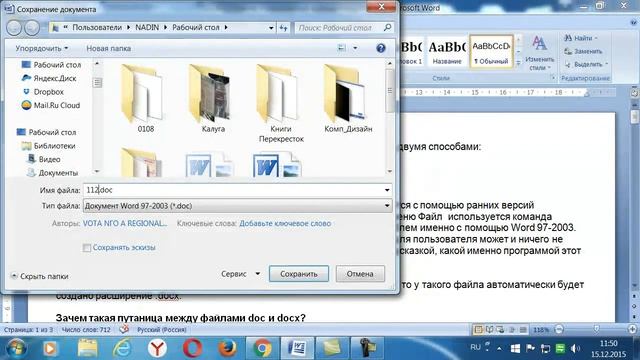Select the Комп_Дизайн folder

tap(348, 98)
